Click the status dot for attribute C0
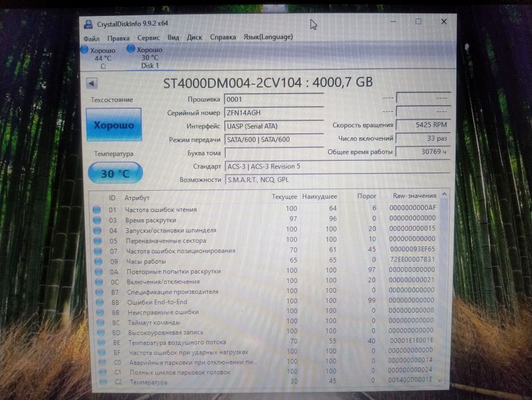This screenshot has height=400, width=532. coord(102,363)
